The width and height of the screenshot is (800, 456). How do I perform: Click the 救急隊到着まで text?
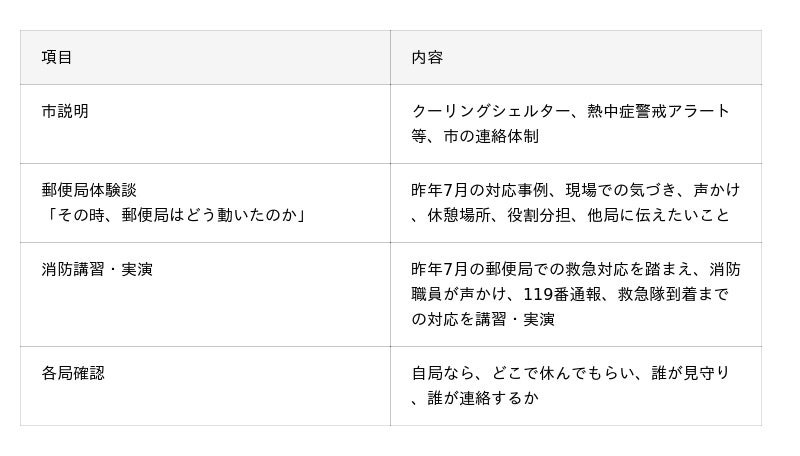point(673,294)
